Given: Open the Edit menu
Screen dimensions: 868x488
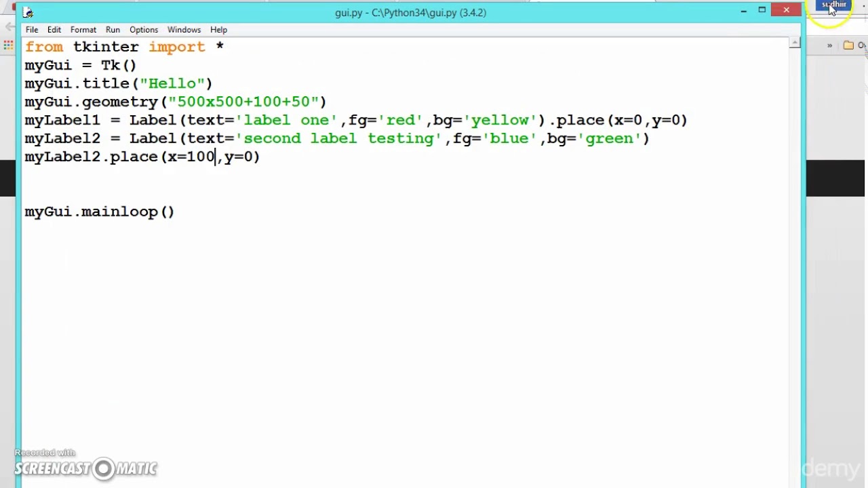Looking at the screenshot, I should pyautogui.click(x=54, y=30).
